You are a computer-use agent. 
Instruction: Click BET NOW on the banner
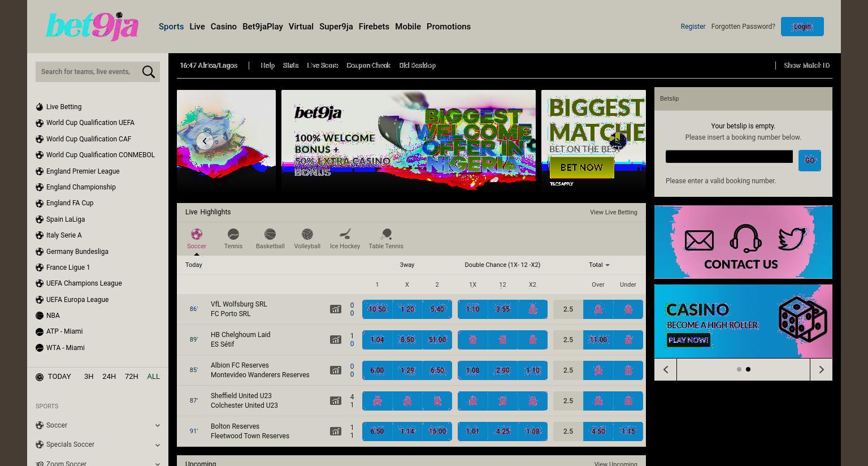tap(581, 168)
